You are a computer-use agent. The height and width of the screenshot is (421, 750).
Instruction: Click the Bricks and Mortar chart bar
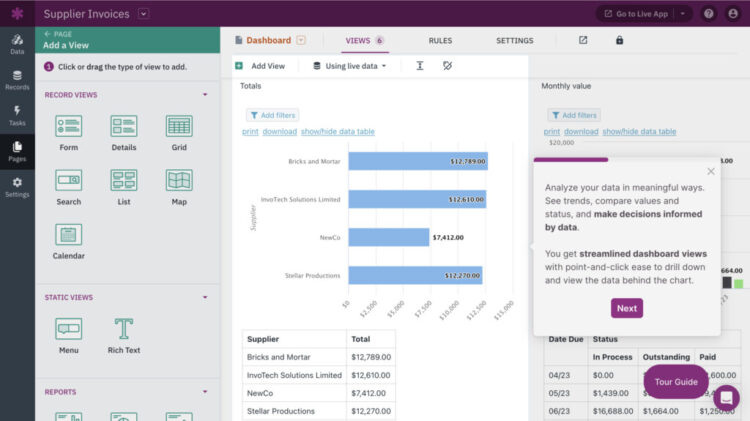(418, 161)
